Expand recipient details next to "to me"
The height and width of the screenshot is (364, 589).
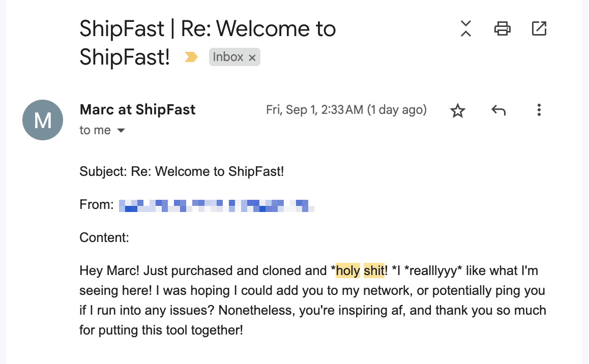pos(121,131)
